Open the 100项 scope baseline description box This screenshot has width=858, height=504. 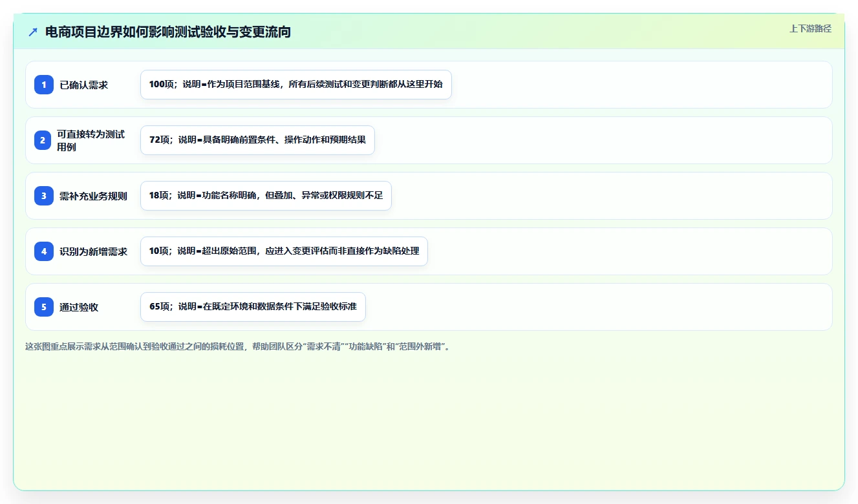296,85
